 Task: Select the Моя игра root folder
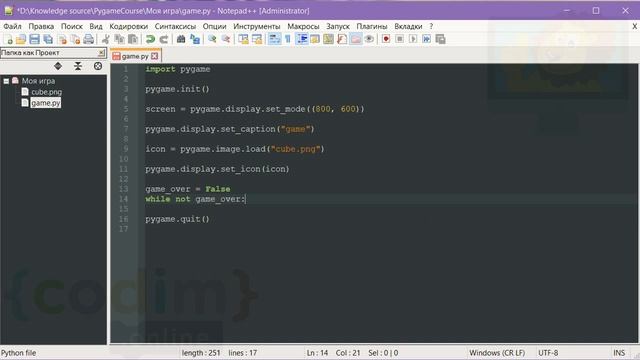[38, 81]
